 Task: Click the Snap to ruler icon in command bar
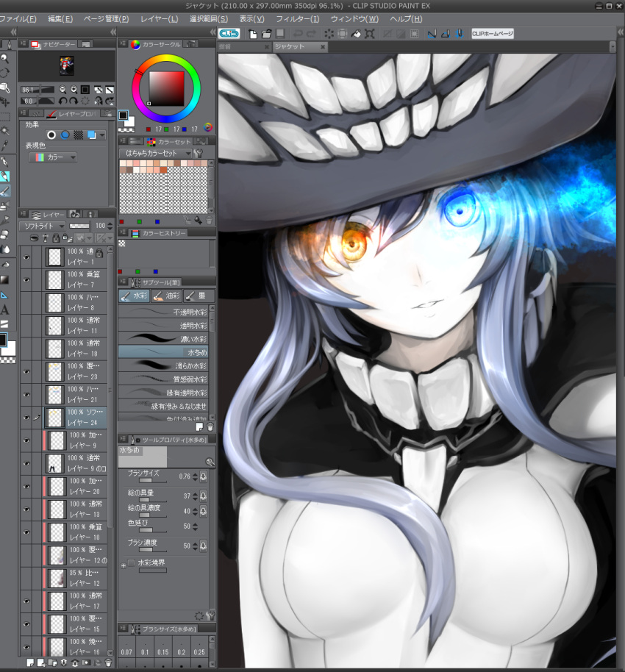(x=432, y=33)
